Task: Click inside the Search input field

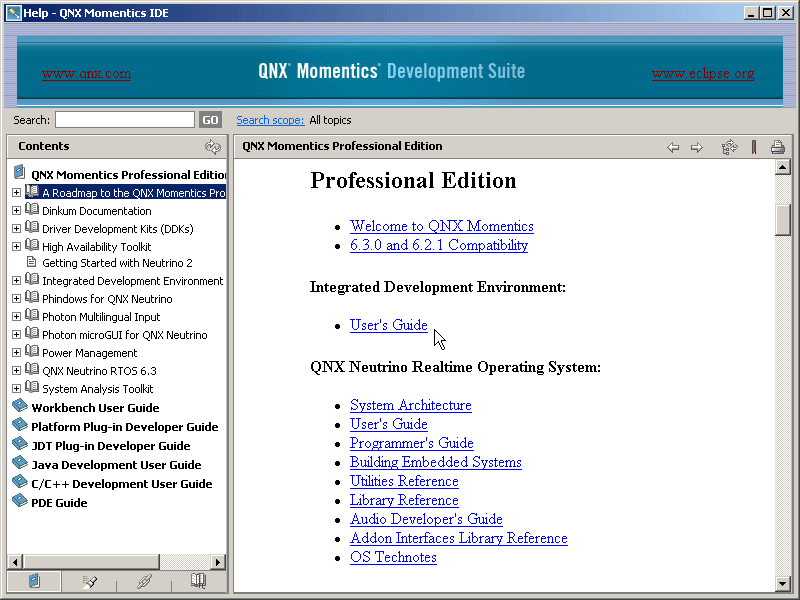Action: pyautogui.click(x=124, y=119)
